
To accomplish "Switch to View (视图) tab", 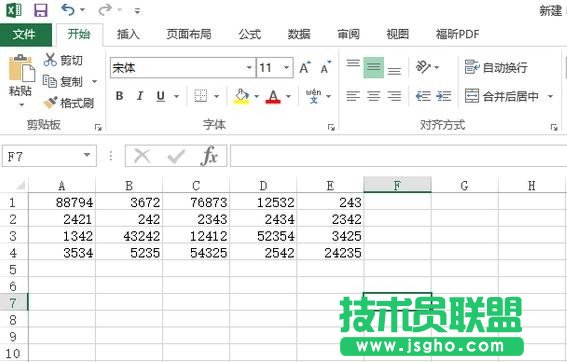I will click(x=398, y=34).
